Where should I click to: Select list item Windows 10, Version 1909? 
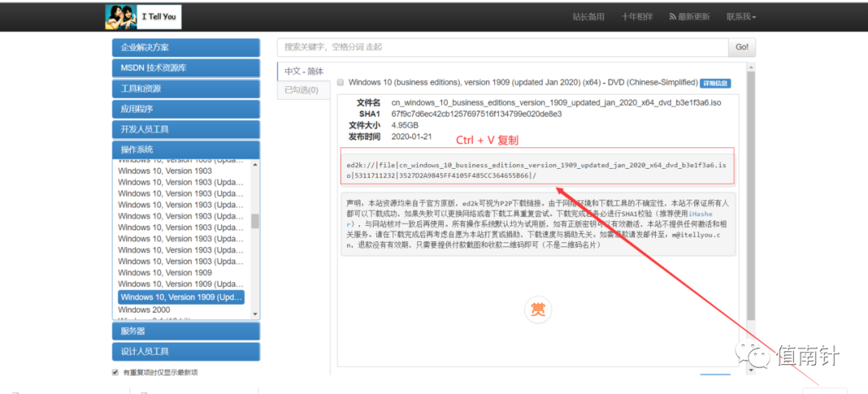coord(165,273)
